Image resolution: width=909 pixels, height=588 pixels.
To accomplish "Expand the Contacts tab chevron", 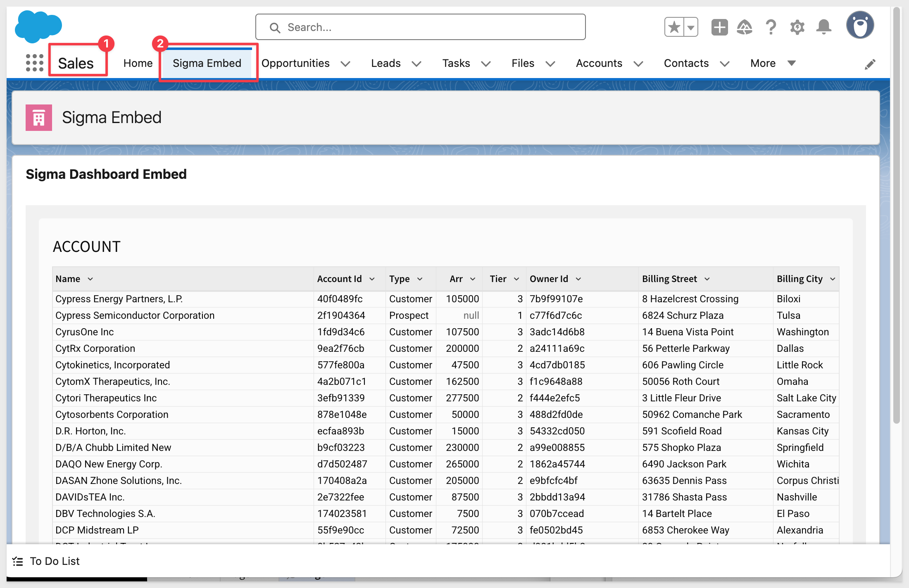I will [724, 64].
